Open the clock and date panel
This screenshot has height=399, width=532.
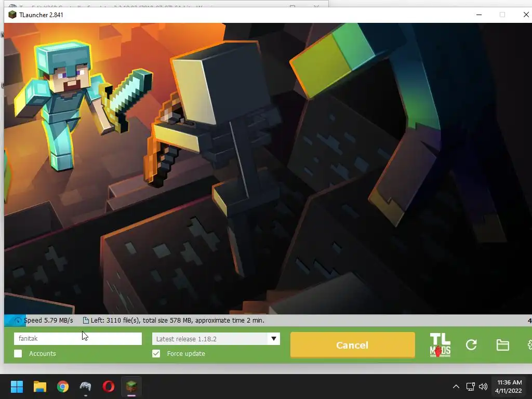pyautogui.click(x=509, y=387)
